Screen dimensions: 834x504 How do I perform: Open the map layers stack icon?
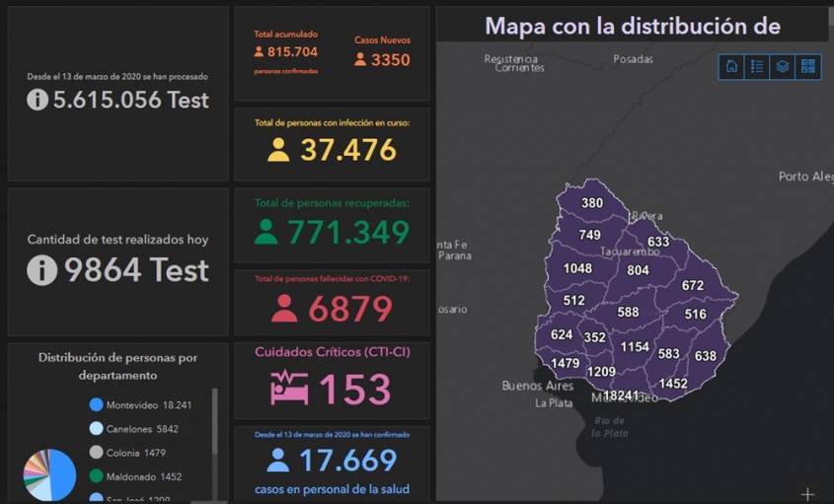click(x=783, y=67)
